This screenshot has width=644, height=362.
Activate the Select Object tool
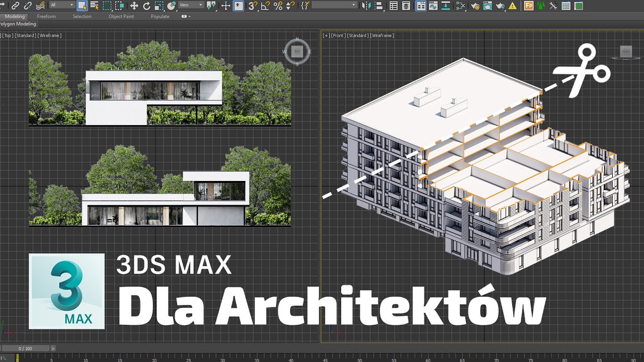coord(82,6)
